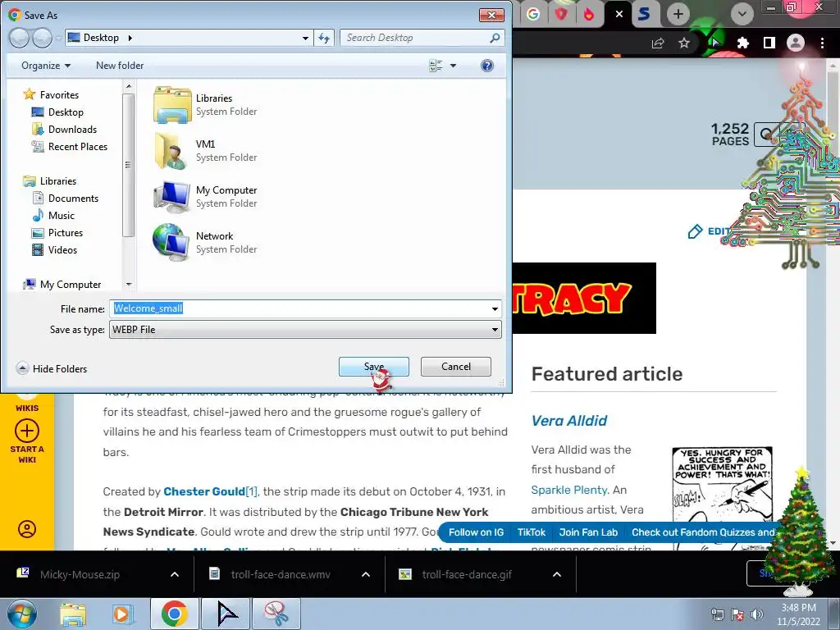Click the VM1 user folder icon

[172, 151]
